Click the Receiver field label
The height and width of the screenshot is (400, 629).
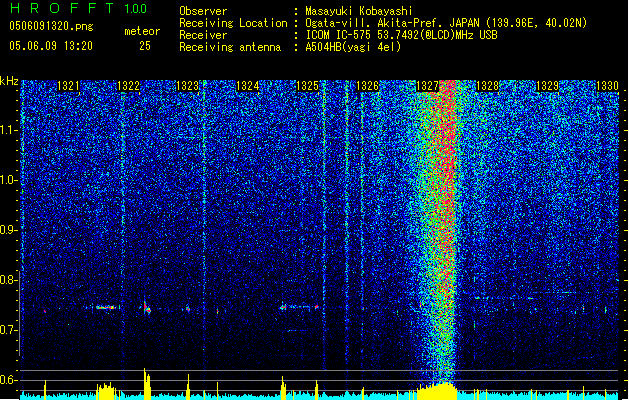203,35
